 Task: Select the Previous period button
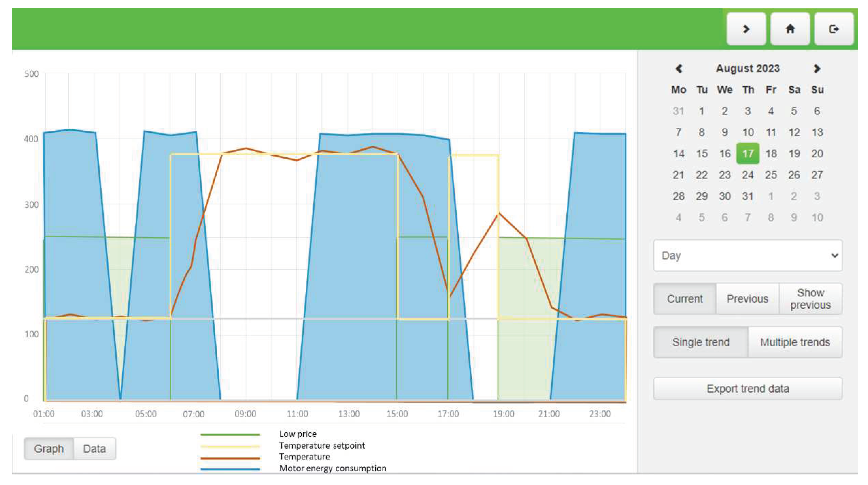[x=747, y=299]
